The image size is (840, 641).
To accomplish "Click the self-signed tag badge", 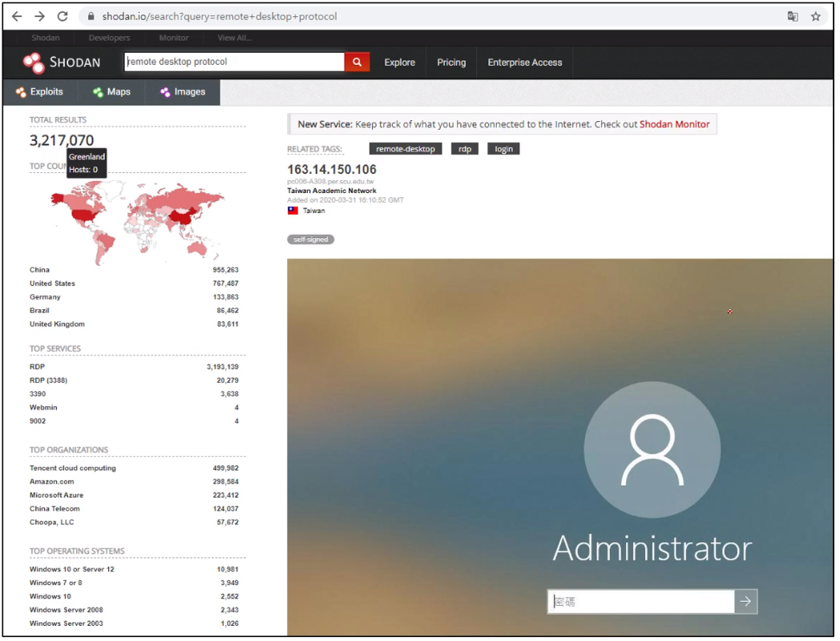I will click(x=311, y=240).
